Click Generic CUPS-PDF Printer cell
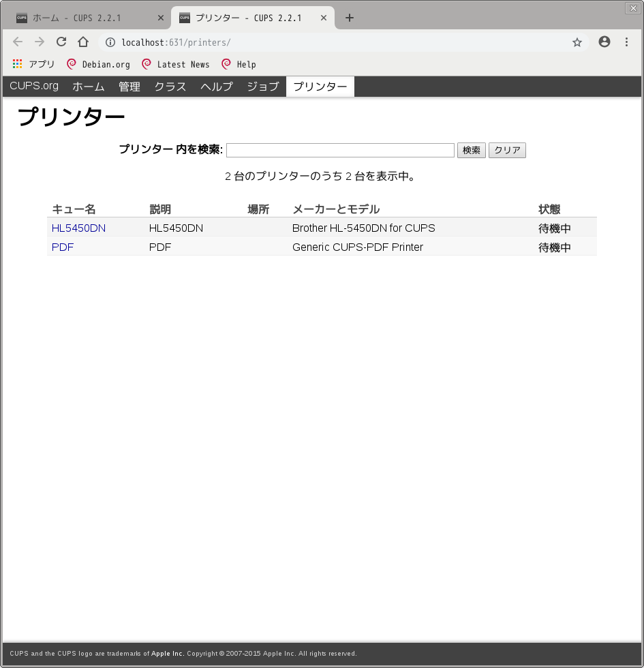644x668 pixels. coord(358,247)
